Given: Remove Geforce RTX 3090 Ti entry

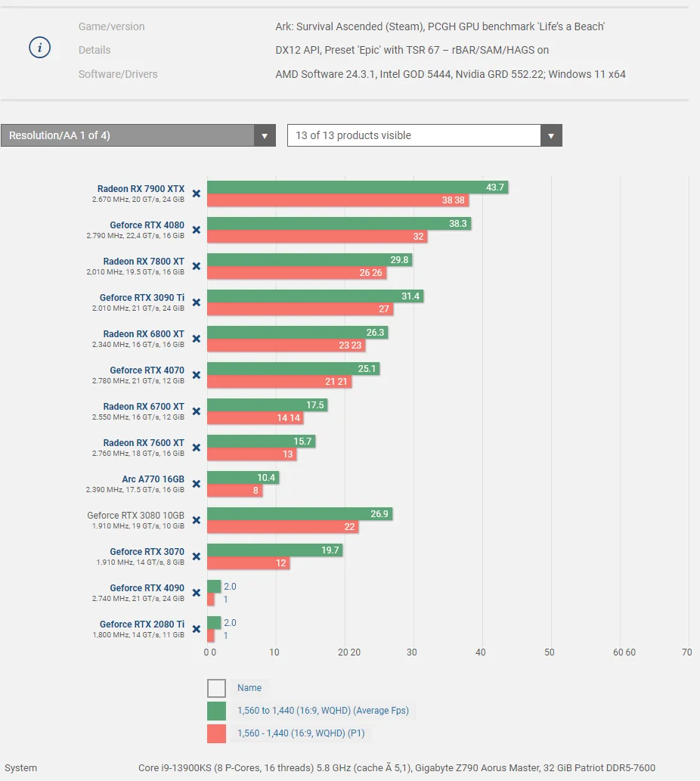Looking at the screenshot, I should [x=197, y=303].
